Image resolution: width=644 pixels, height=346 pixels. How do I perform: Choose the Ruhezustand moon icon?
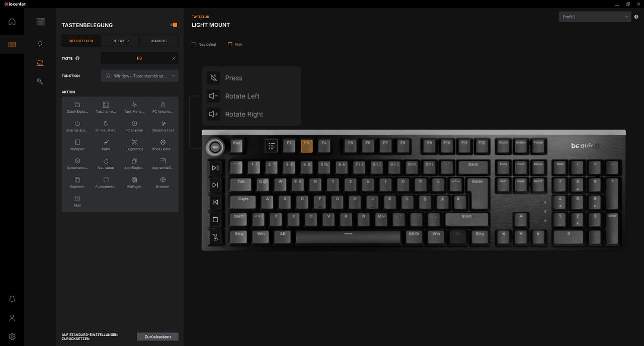(106, 123)
